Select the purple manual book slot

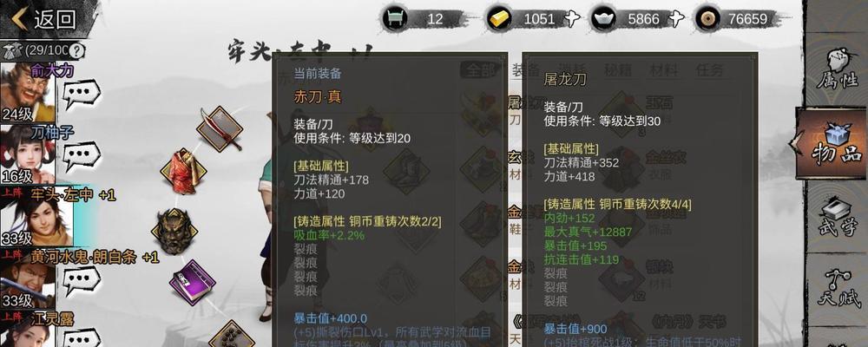pos(192,282)
